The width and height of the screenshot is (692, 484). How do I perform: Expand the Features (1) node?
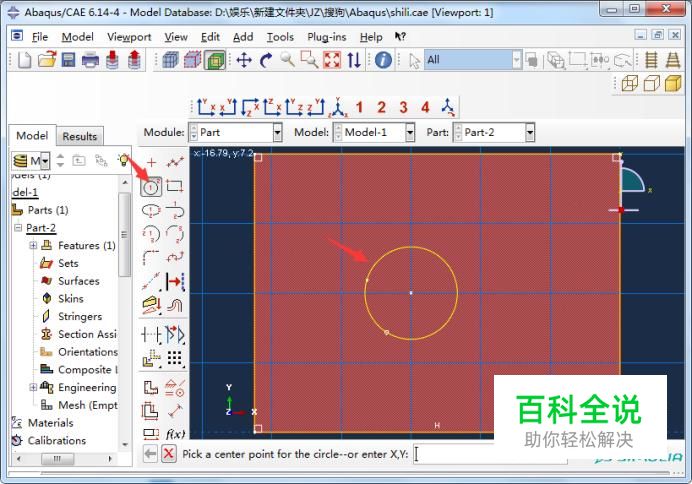click(x=33, y=245)
